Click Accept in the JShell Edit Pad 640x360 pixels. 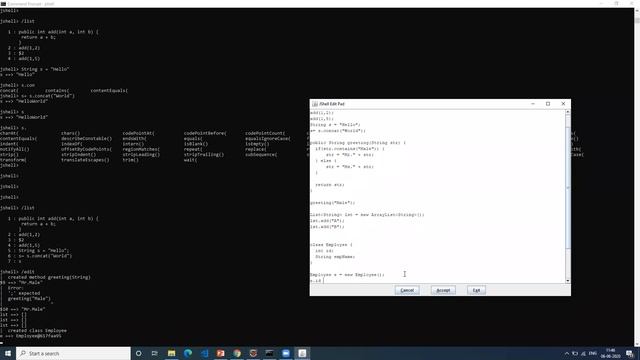click(x=443, y=290)
